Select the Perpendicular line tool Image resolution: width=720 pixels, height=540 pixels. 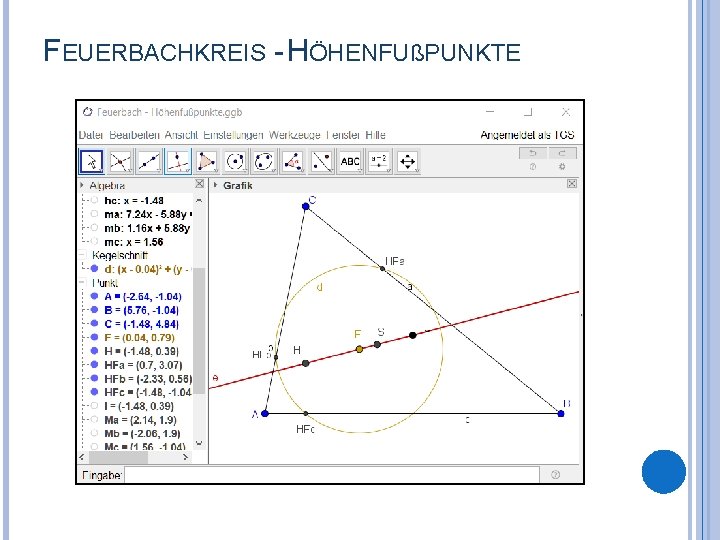pos(178,161)
